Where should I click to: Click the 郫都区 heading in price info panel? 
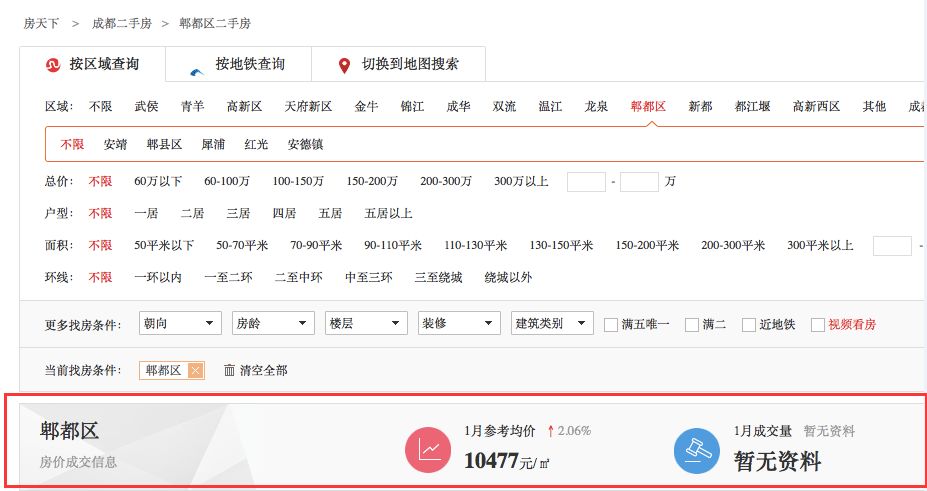click(69, 431)
